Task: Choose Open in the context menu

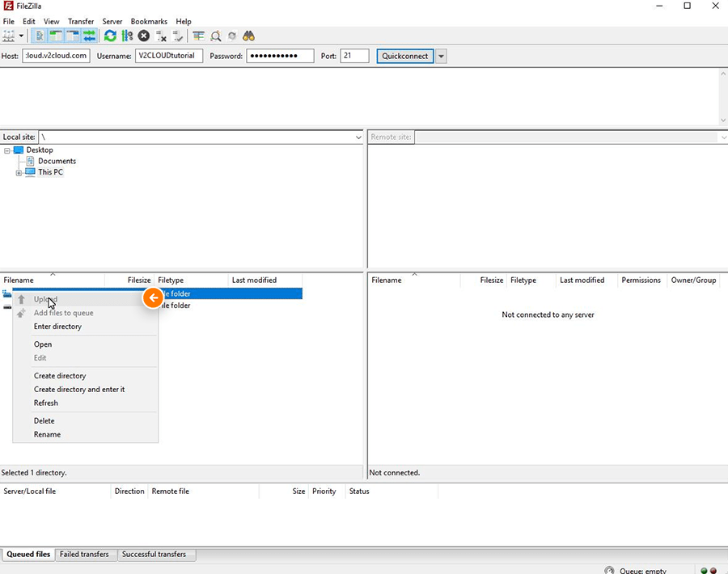Action: 86,344
